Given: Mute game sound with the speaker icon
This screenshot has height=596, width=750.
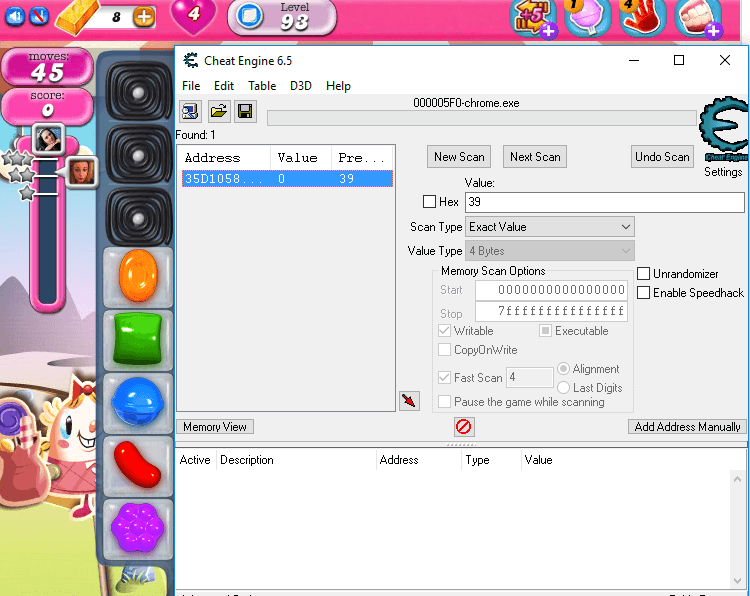Looking at the screenshot, I should [15, 17].
